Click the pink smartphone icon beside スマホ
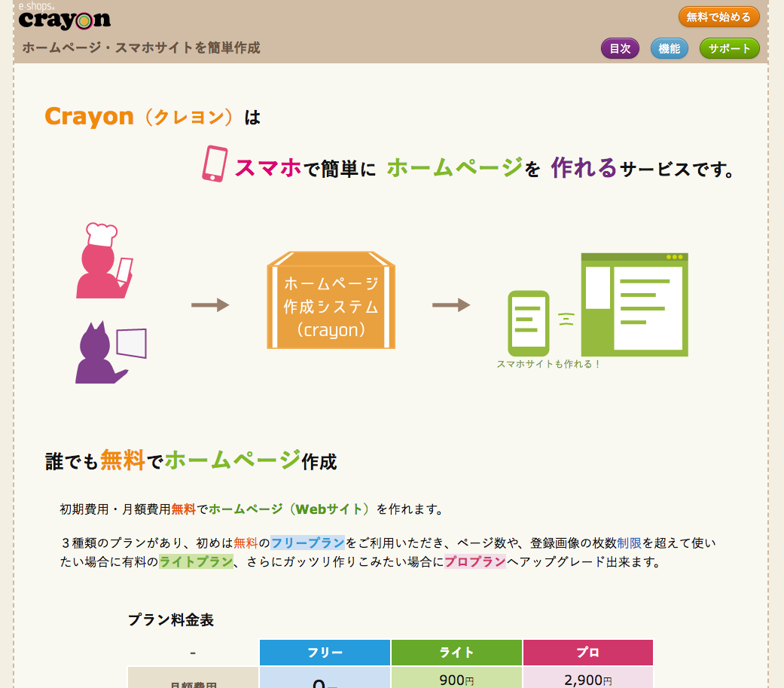 (215, 164)
